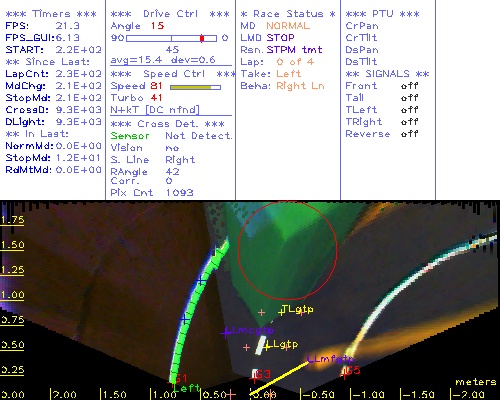Click the Right Ln behavior value
This screenshot has width=500, height=400.
click(x=300, y=86)
